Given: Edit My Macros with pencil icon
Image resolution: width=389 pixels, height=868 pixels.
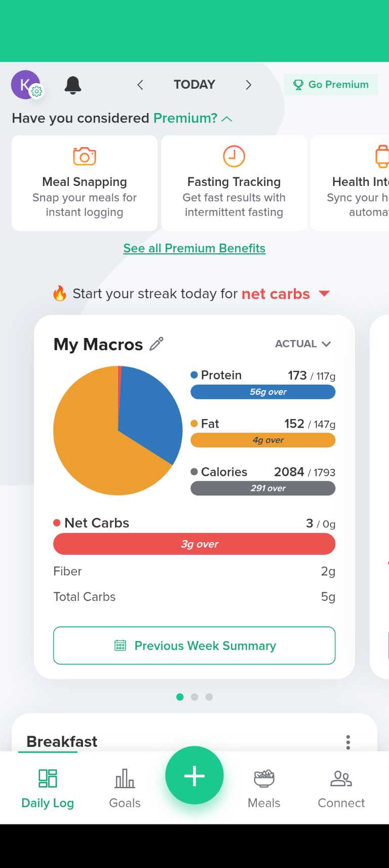Looking at the screenshot, I should [157, 344].
